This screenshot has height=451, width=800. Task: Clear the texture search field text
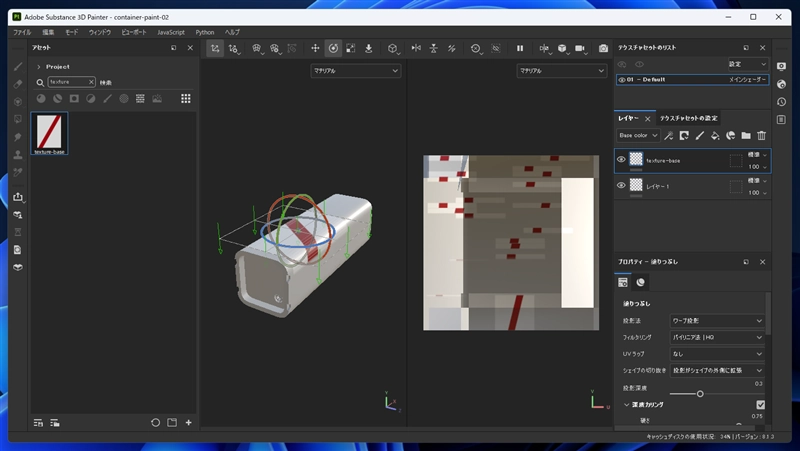pyautogui.click(x=91, y=82)
